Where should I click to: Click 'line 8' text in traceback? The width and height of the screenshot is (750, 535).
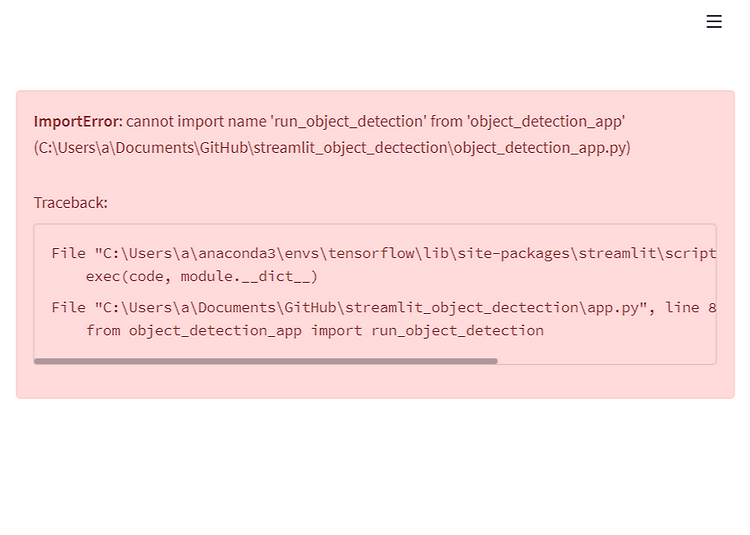pos(691,307)
